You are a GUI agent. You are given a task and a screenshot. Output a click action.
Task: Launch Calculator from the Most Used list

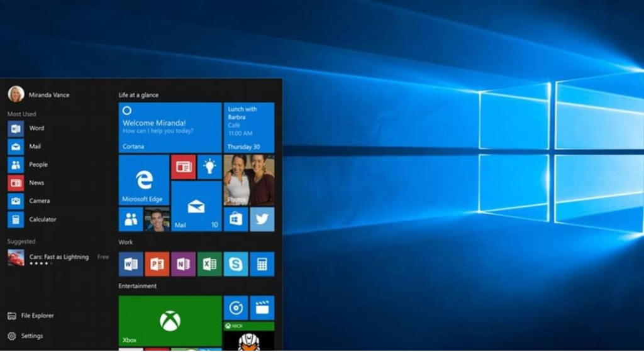[x=32, y=219]
